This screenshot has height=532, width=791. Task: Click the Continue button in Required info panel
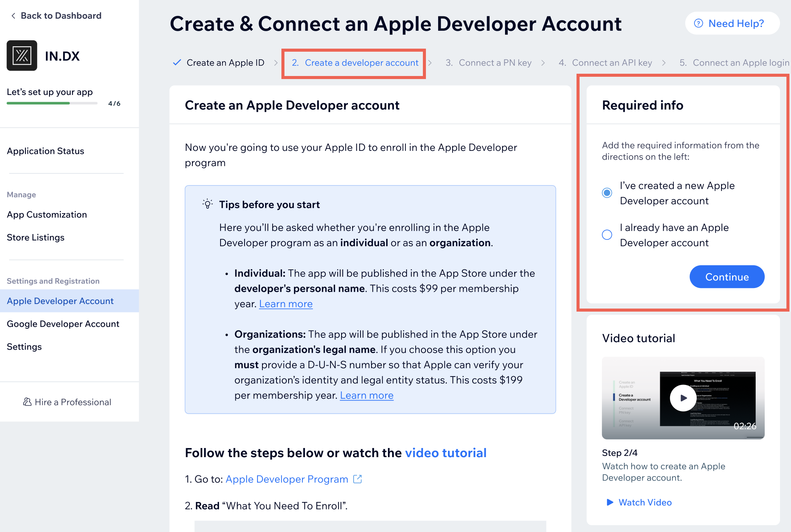727,276
